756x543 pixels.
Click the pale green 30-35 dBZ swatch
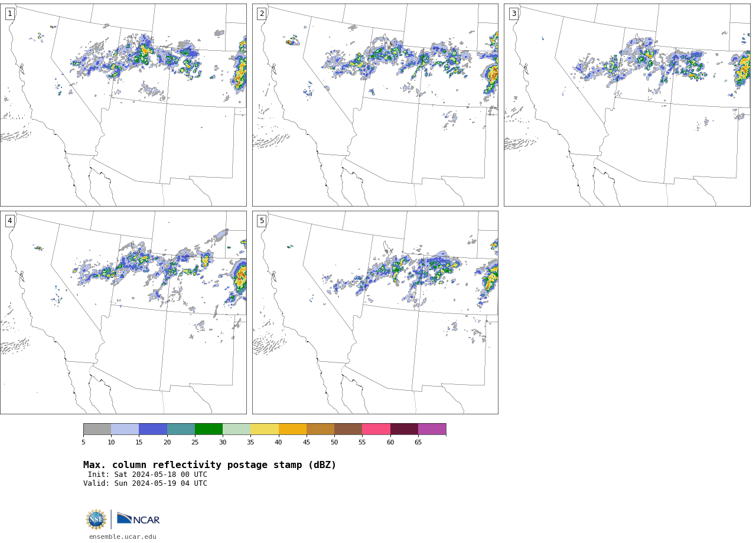[237, 429]
